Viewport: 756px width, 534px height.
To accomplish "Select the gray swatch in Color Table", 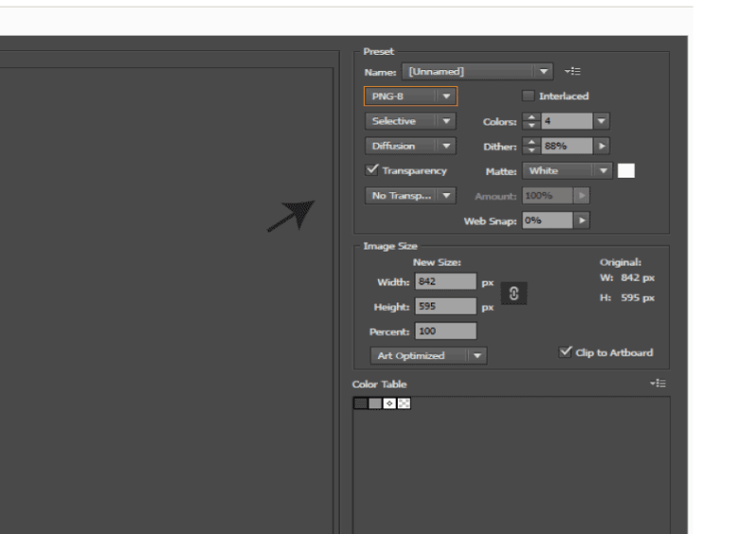I will (375, 404).
